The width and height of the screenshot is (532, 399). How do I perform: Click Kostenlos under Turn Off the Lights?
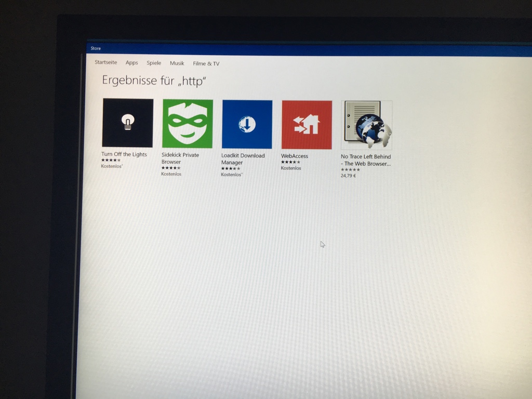click(x=112, y=166)
